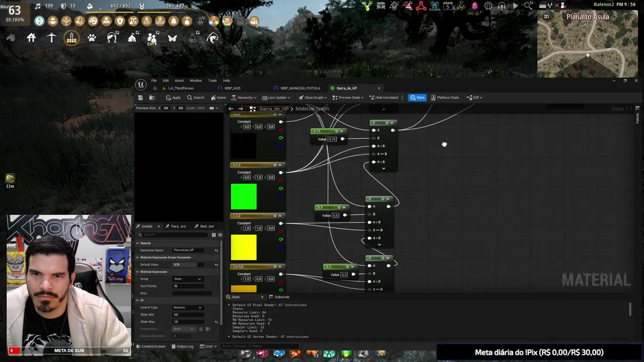Image resolution: width=644 pixels, height=362 pixels.
Task: Open the Help menu
Action: tap(226, 80)
